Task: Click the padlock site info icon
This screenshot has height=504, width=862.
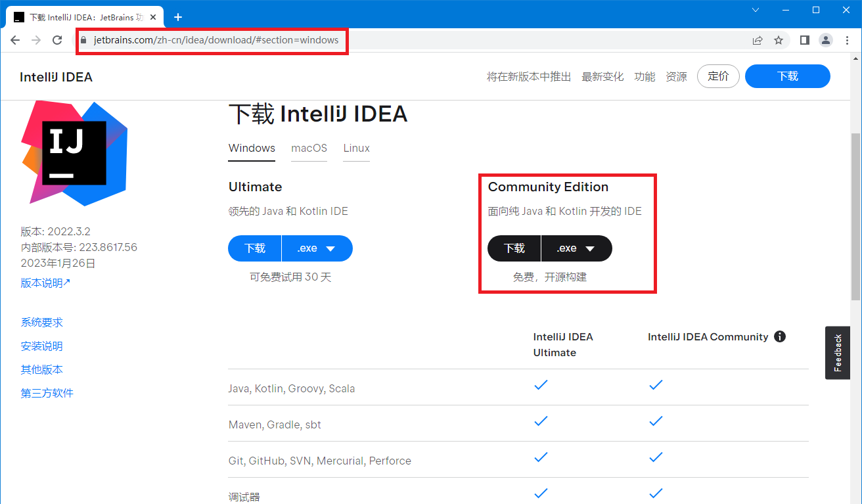Action: click(83, 40)
